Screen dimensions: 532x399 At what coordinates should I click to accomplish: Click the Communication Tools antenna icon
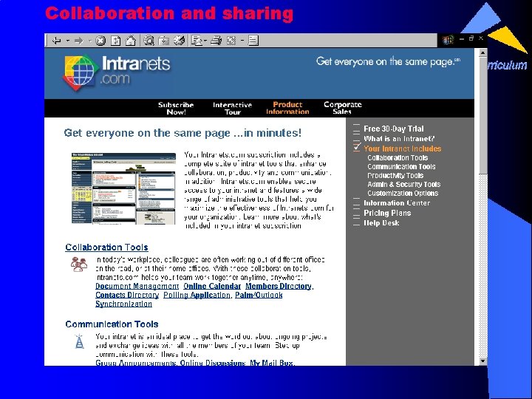coord(79,341)
